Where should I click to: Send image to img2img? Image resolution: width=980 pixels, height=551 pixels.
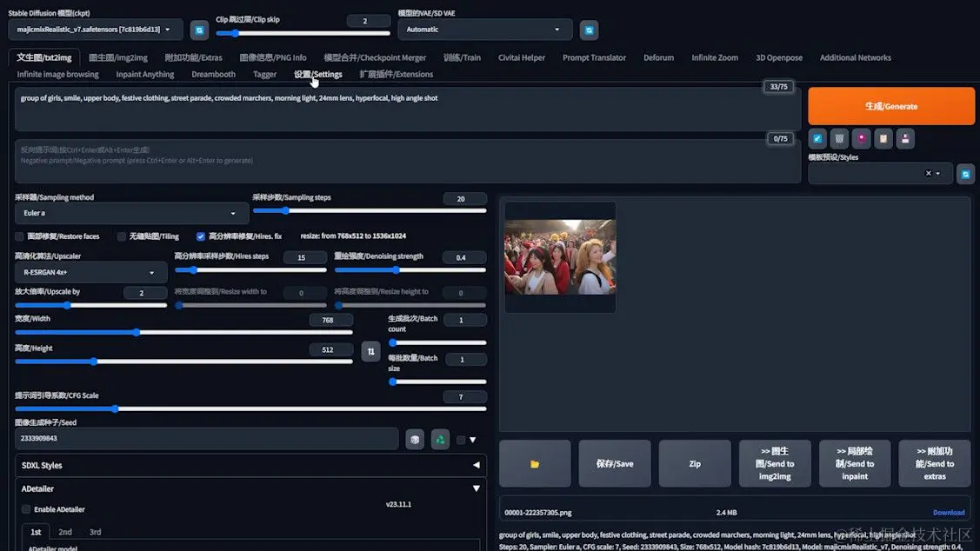point(775,463)
